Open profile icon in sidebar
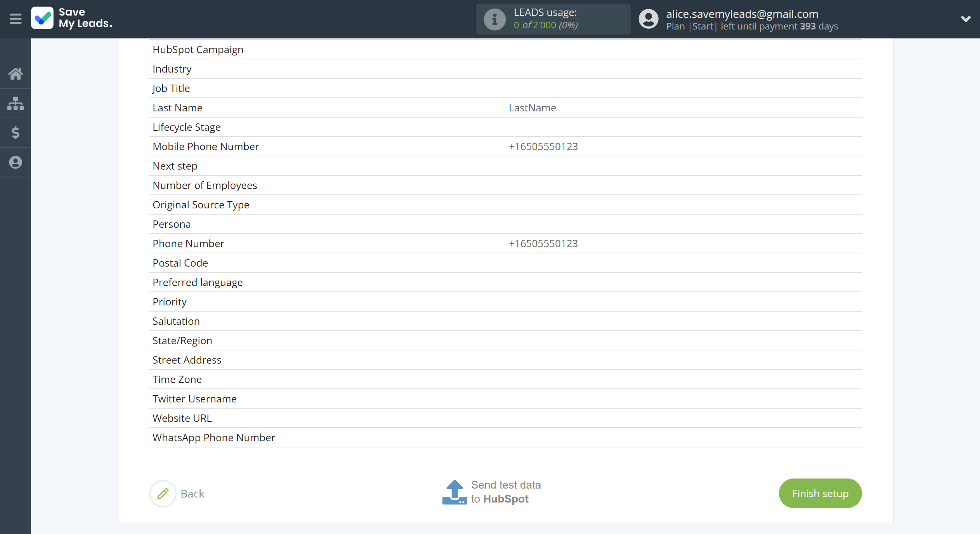The width and height of the screenshot is (980, 534). click(16, 162)
